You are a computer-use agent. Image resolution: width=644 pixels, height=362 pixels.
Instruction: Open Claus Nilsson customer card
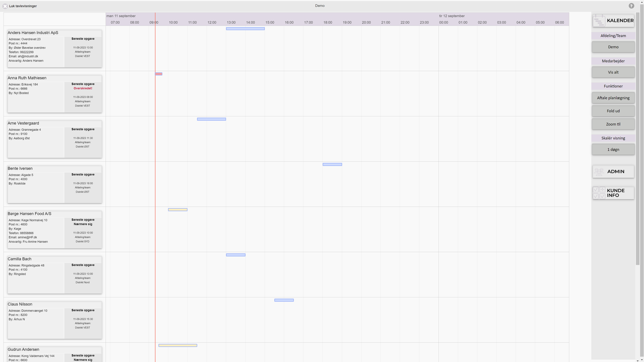(x=55, y=320)
